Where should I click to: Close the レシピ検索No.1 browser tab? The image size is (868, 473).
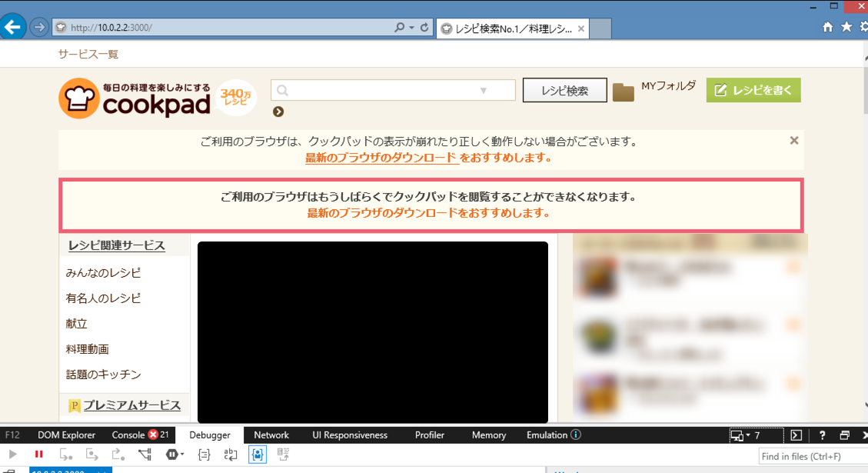(x=580, y=28)
